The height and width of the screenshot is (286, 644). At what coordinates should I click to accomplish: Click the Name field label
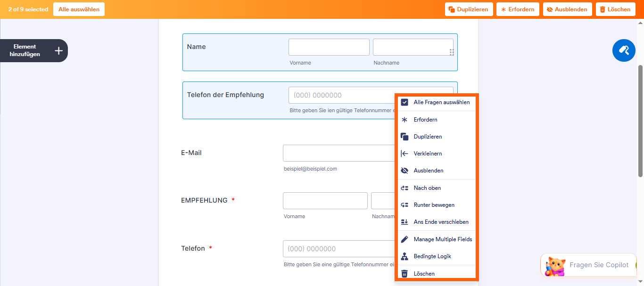pos(197,47)
